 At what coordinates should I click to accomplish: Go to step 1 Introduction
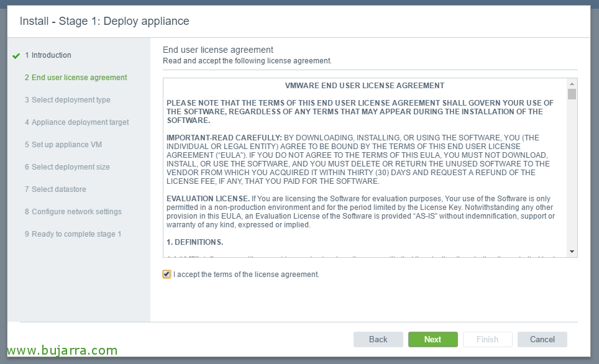(x=48, y=55)
